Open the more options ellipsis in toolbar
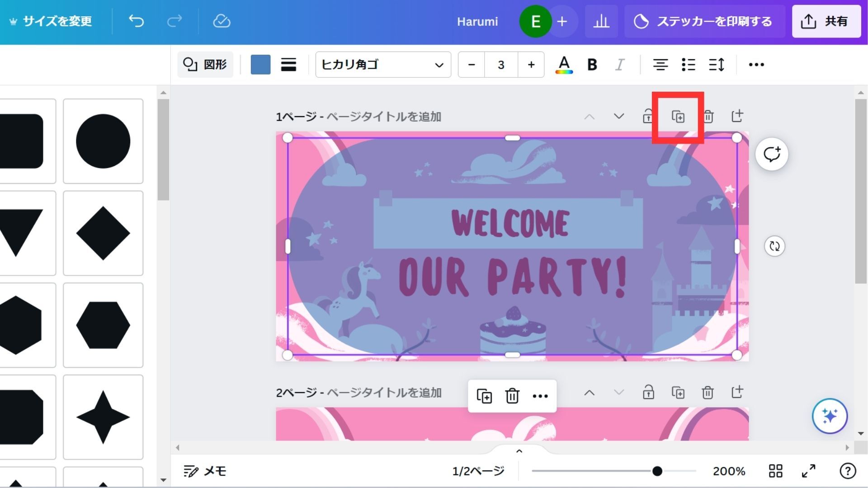This screenshot has width=868, height=488. pyautogui.click(x=756, y=65)
